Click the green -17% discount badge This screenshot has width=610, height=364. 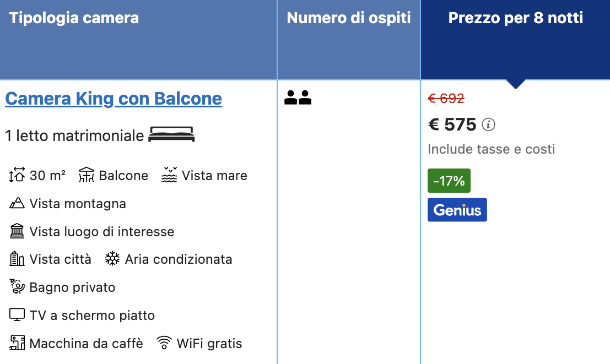click(x=449, y=181)
